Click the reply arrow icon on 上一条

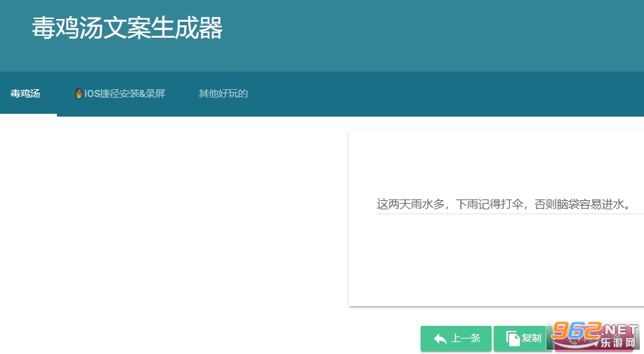coord(440,339)
